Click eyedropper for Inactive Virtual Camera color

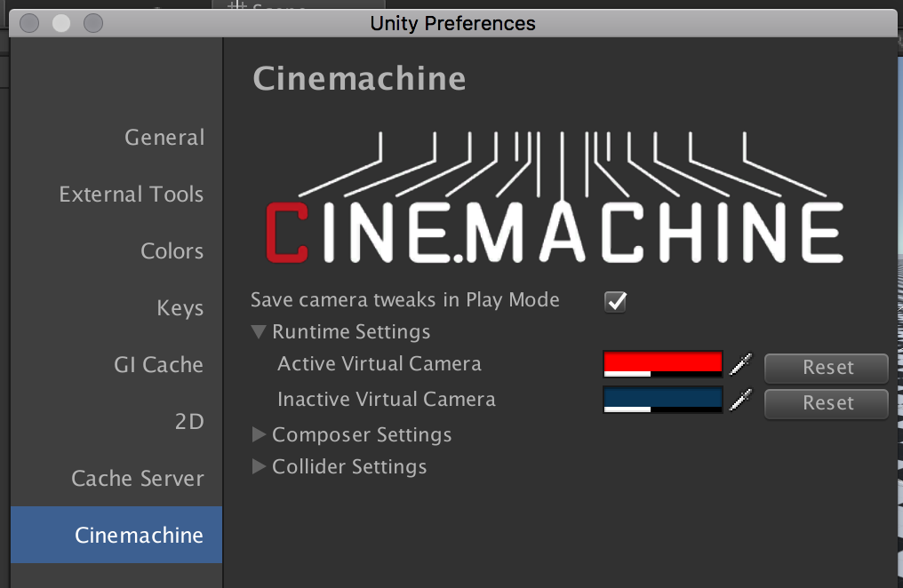[x=740, y=401]
